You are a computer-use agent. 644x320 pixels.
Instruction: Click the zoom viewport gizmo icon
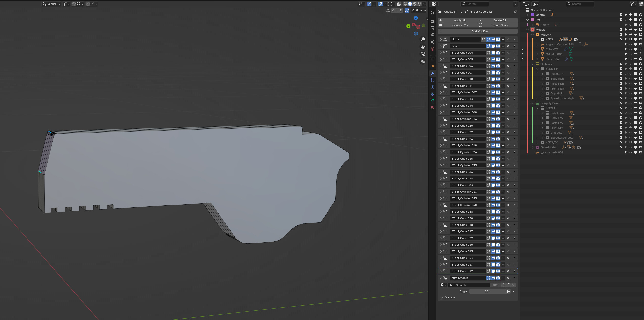(423, 39)
